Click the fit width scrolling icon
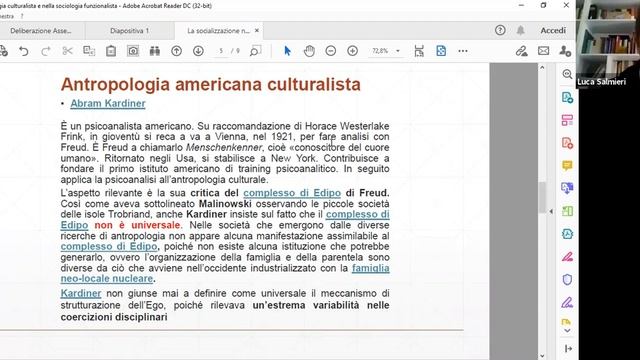The image size is (640, 360). pyautogui.click(x=419, y=51)
